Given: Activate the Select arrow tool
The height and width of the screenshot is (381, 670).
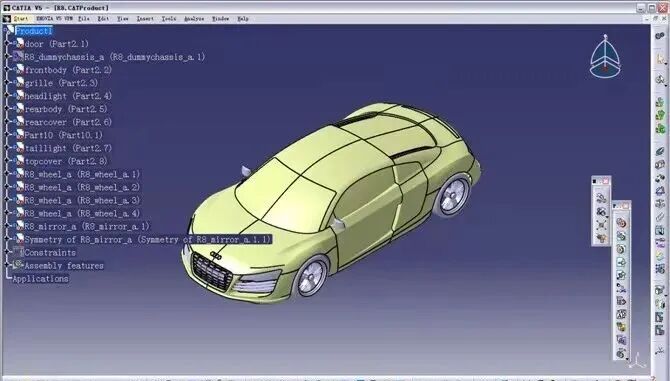Looking at the screenshot, I should point(661,60).
